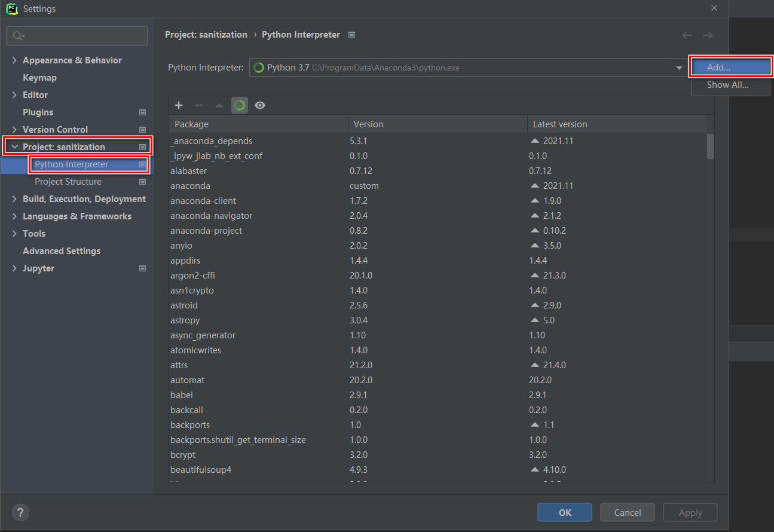Screen dimensions: 774x532
Task: Click the upgrade package arrow icon
Action: (219, 105)
